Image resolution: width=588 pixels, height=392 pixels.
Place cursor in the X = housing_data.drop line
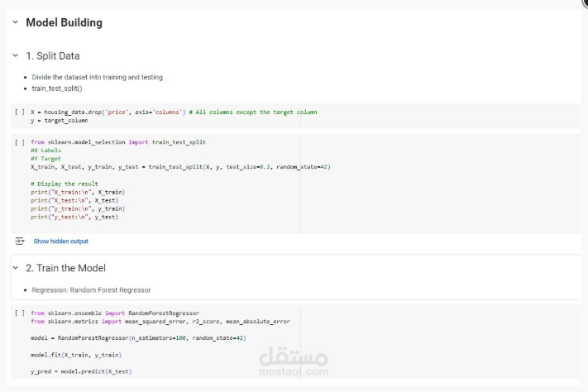(108, 112)
